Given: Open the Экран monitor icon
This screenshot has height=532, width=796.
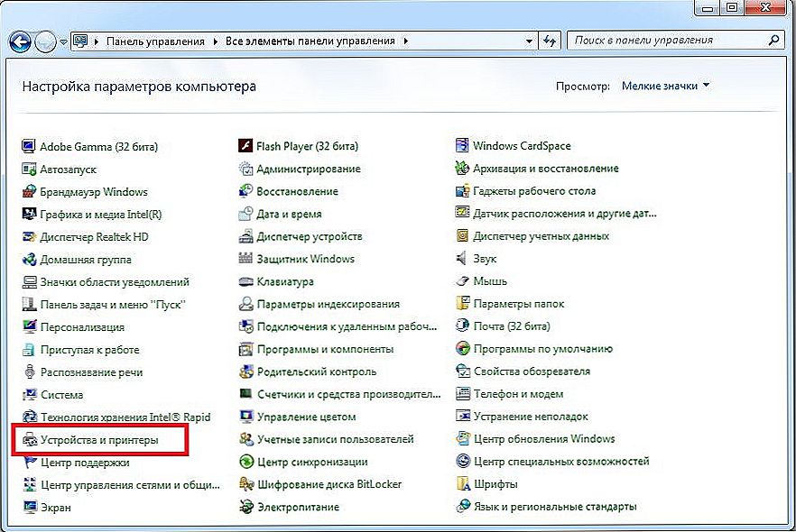Looking at the screenshot, I should pyautogui.click(x=30, y=507).
